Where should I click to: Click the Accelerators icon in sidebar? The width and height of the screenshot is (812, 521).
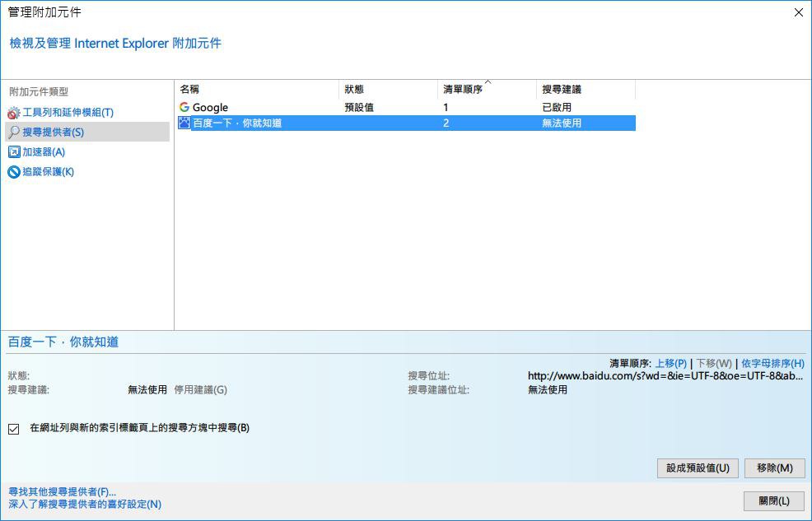14,152
